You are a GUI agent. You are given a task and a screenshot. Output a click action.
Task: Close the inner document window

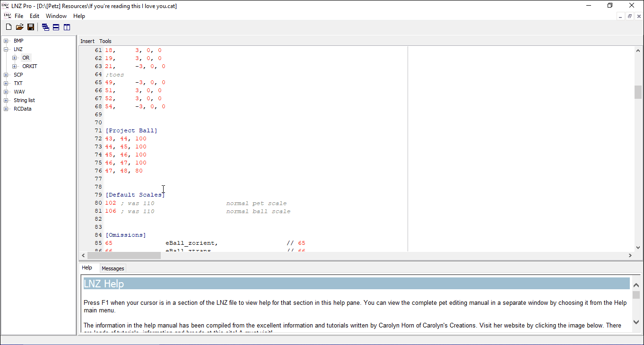(x=639, y=16)
